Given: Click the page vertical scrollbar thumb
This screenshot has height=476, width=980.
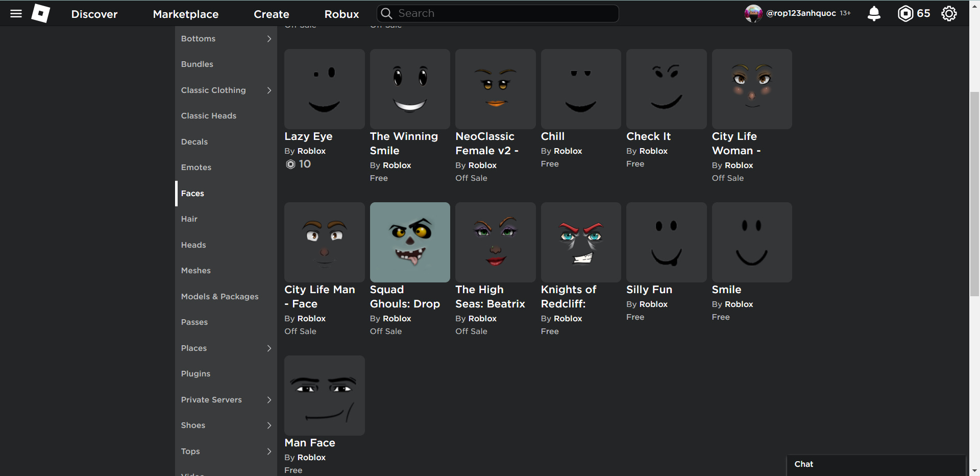Looking at the screenshot, I should (x=974, y=194).
